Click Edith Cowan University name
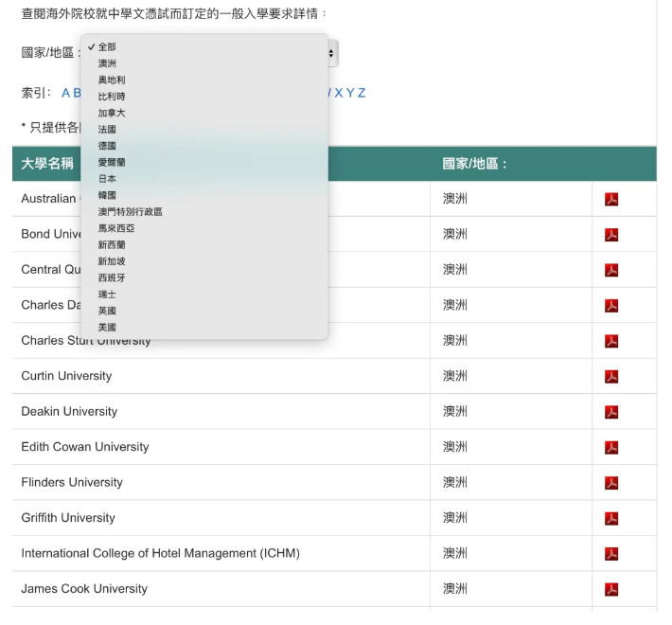 pyautogui.click(x=85, y=447)
